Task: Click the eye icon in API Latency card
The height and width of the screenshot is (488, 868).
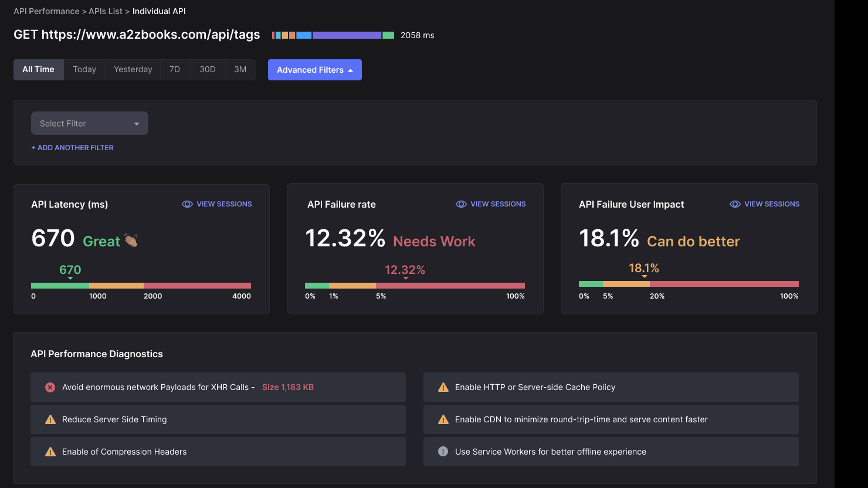Action: pyautogui.click(x=187, y=204)
